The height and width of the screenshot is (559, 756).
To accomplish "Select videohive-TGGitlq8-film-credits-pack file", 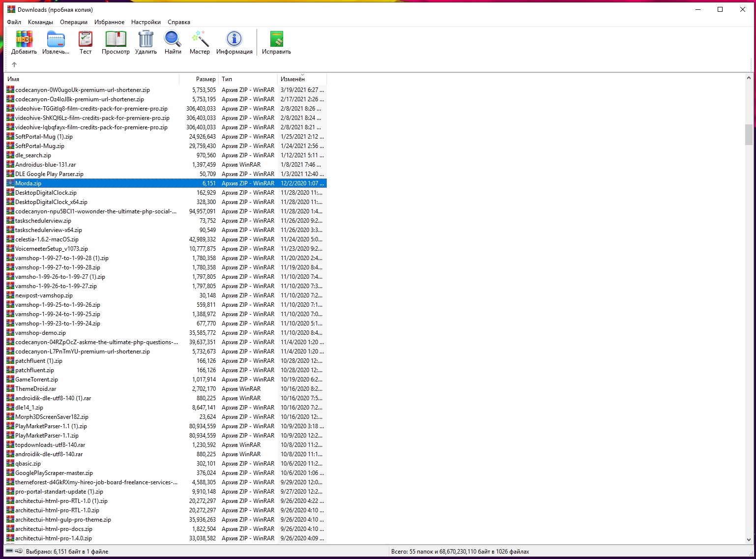I will point(166,109).
